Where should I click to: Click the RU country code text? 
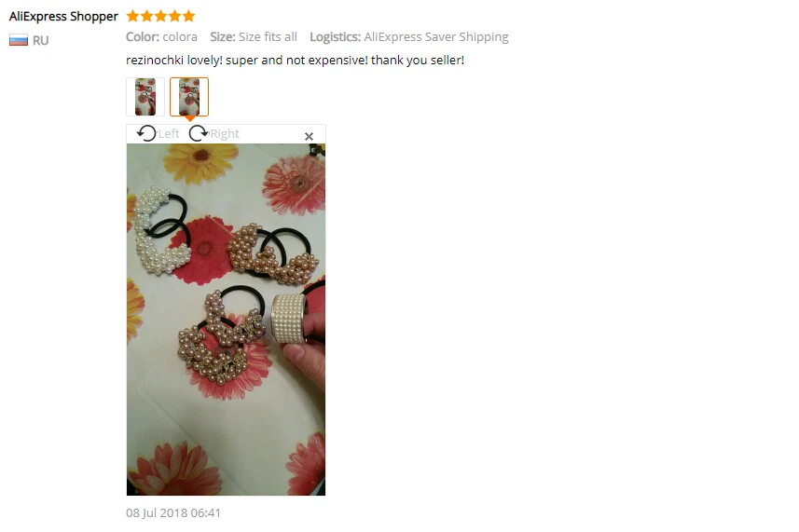click(41, 41)
